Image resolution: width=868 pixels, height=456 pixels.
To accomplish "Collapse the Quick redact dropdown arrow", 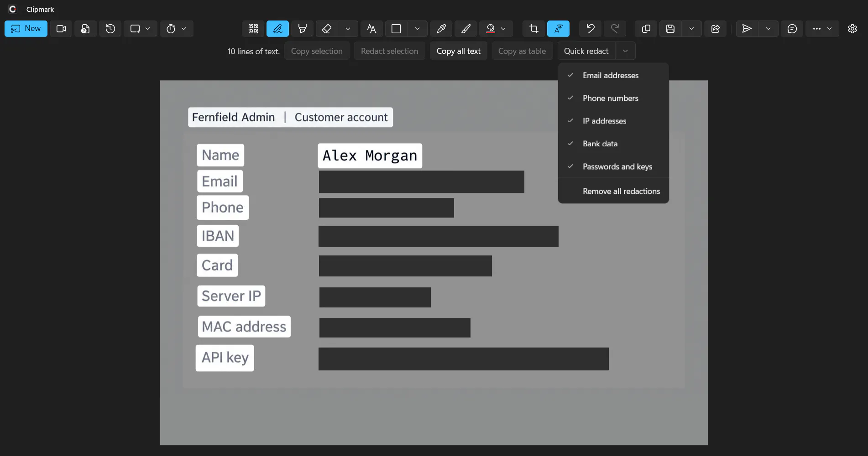I will click(x=625, y=51).
